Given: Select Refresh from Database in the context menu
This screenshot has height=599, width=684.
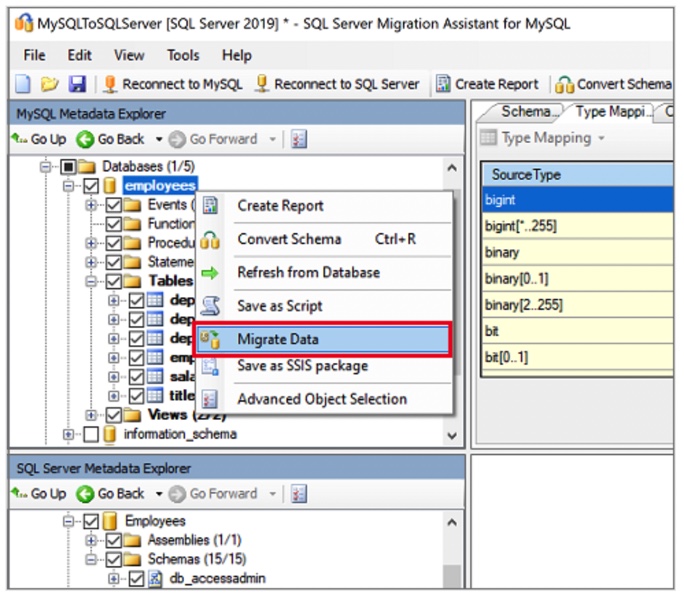Looking at the screenshot, I should click(324, 273).
